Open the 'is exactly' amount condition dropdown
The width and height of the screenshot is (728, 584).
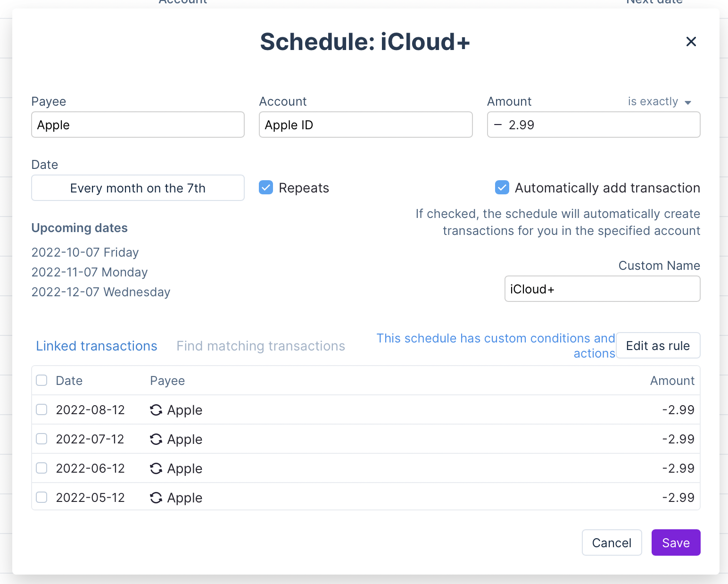(x=659, y=101)
